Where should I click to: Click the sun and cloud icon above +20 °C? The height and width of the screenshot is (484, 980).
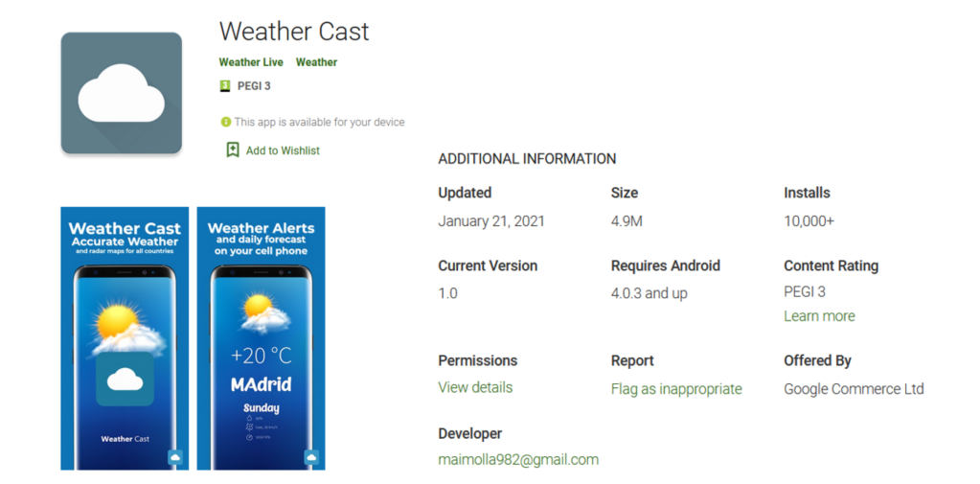tap(262, 313)
